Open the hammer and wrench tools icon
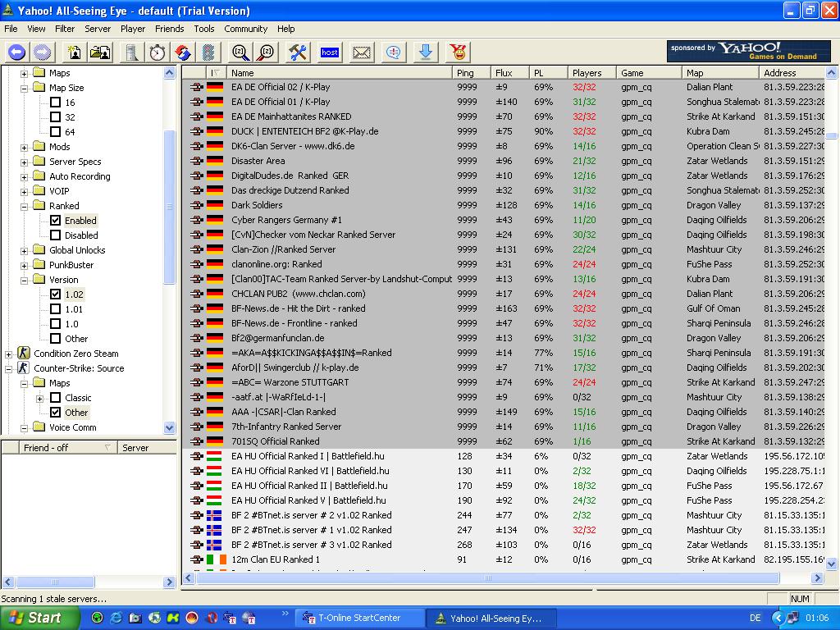The width and height of the screenshot is (840, 630). pos(297,52)
